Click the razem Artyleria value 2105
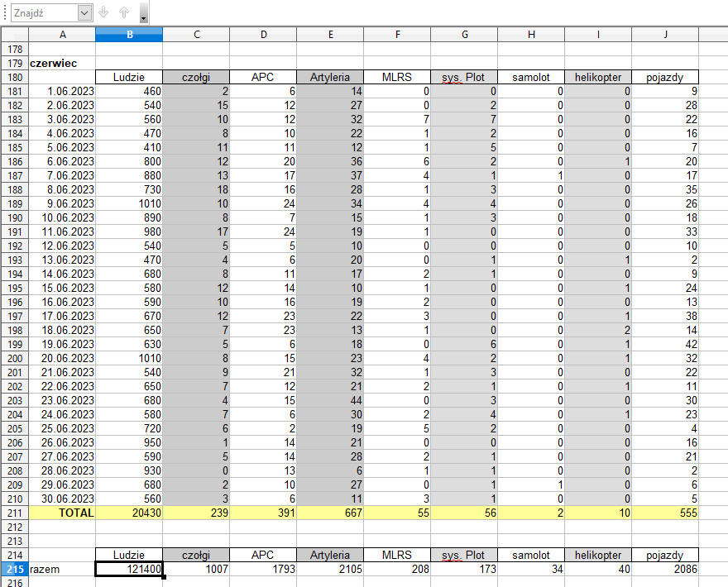This screenshot has width=728, height=587. (330, 569)
